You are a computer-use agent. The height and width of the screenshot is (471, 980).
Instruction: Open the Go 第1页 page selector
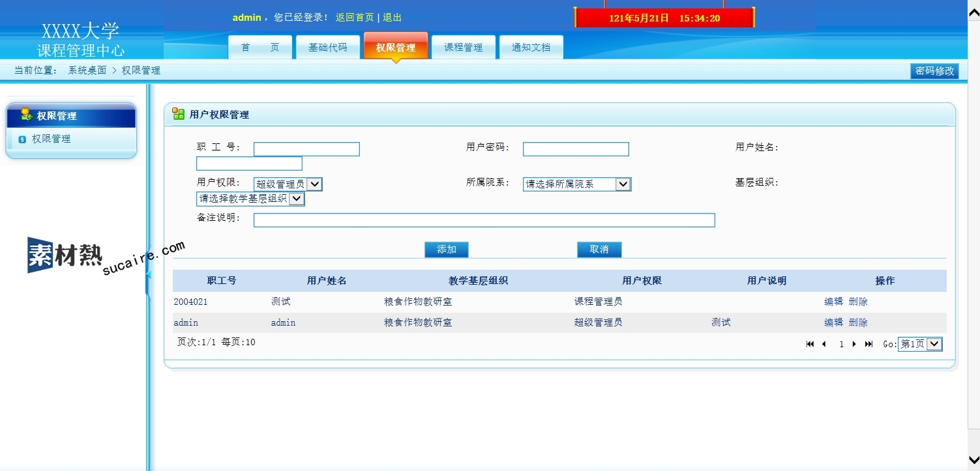point(920,344)
